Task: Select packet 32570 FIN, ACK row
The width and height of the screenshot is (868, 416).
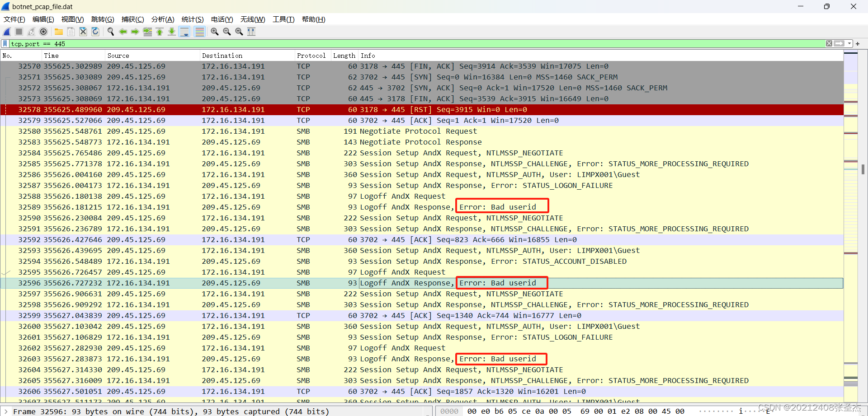Action: pyautogui.click(x=422, y=66)
